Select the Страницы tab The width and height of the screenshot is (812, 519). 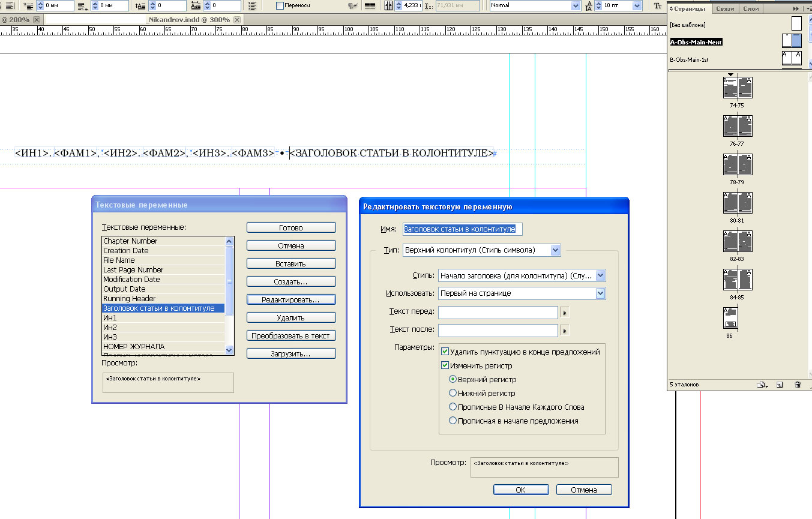[691, 9]
